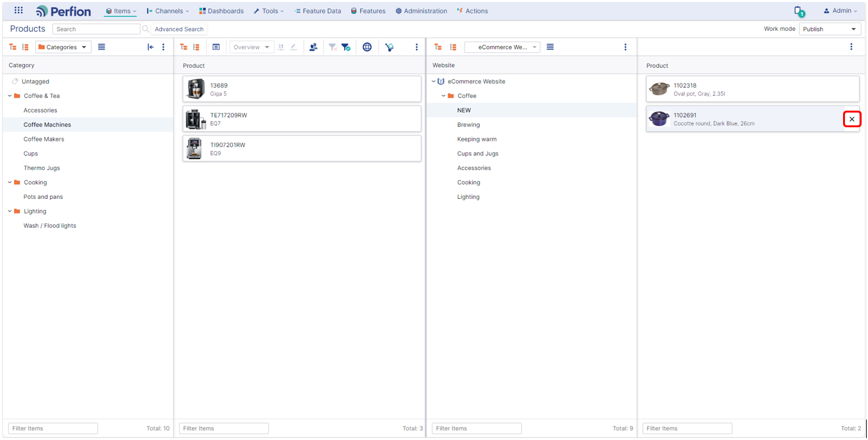Open the Work mode Publish dropdown
Screen dimensions: 868x440
830,29
